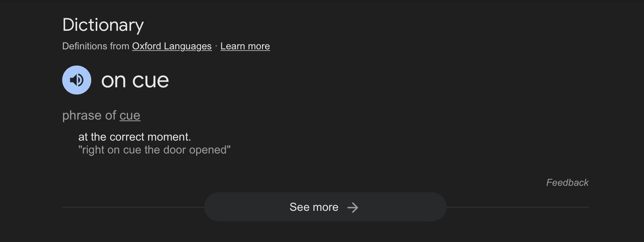
Task: Open the underlined cue word link
Action: (x=130, y=115)
